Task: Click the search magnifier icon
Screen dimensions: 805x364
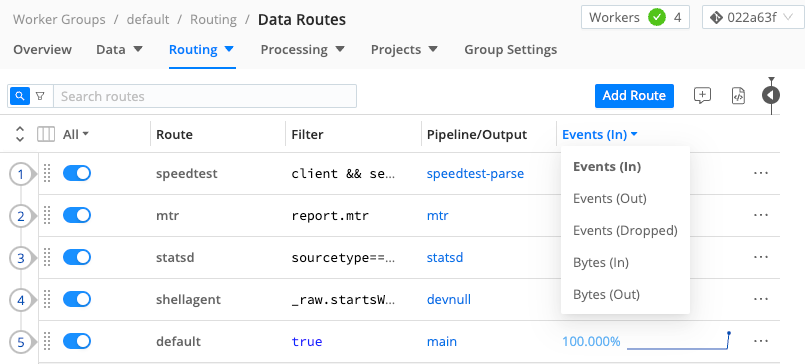Action: pyautogui.click(x=20, y=96)
